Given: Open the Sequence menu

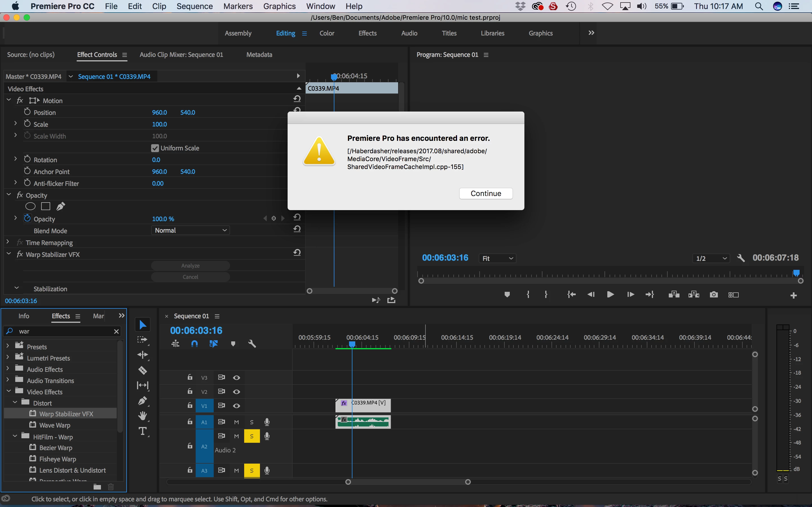Looking at the screenshot, I should [195, 6].
